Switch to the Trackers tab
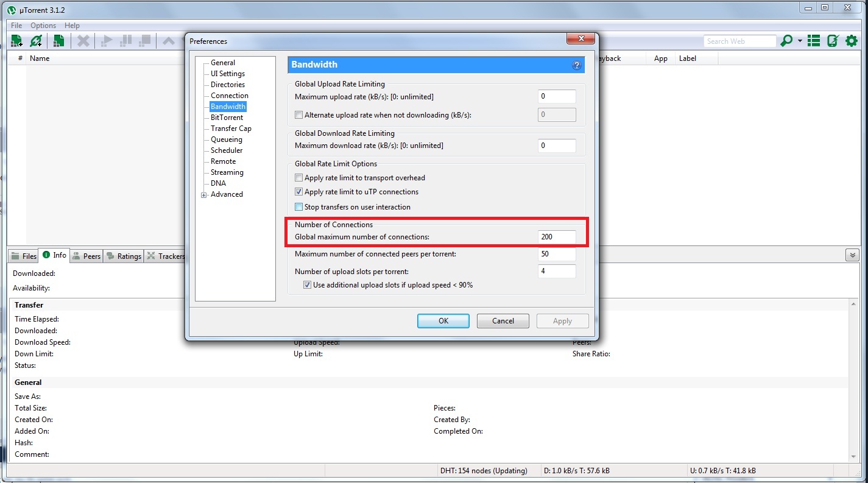The image size is (868, 483). coord(165,256)
